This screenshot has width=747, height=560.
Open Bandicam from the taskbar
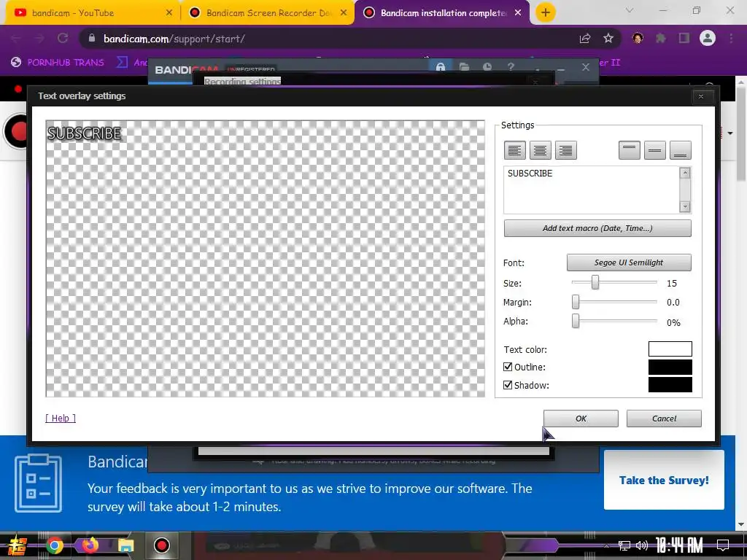pyautogui.click(x=162, y=545)
